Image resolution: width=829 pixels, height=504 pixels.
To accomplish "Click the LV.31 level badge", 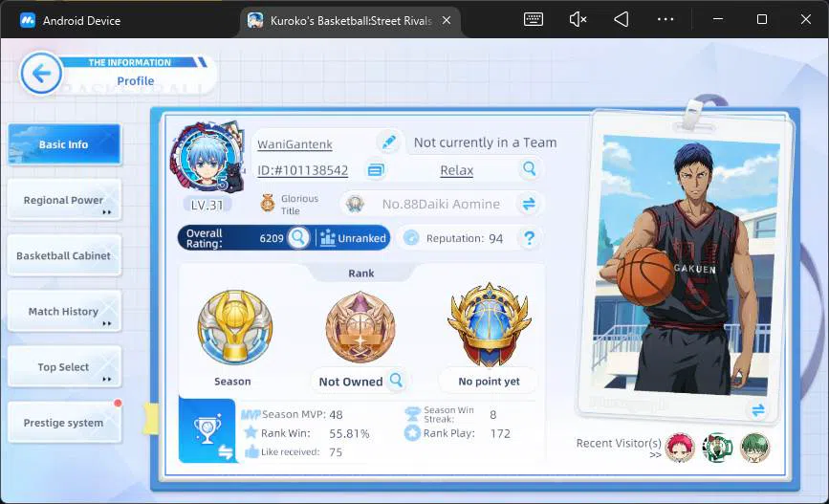I will pyautogui.click(x=207, y=205).
